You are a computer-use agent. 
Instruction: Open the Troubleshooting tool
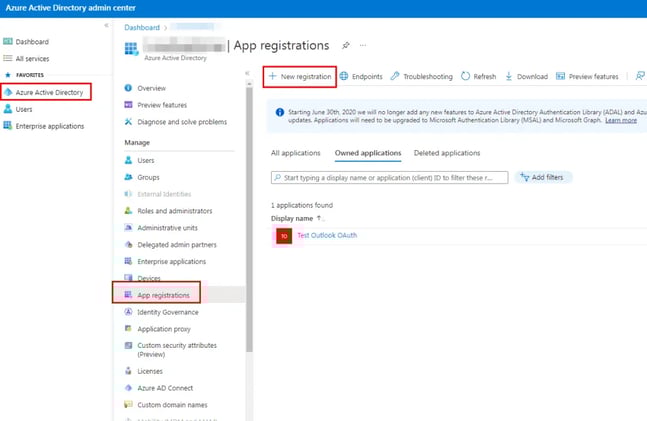pos(421,76)
